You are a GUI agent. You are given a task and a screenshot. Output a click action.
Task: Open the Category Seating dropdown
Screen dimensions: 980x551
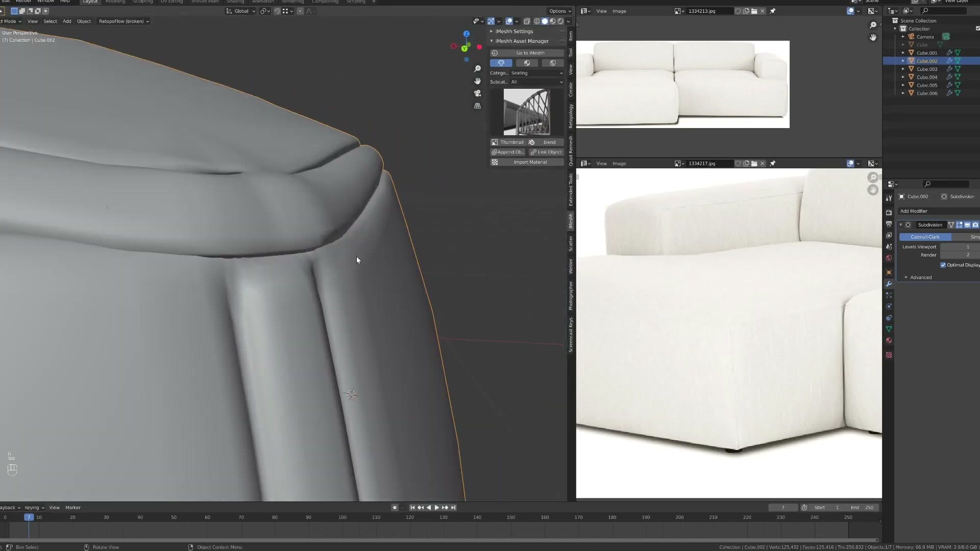pos(537,73)
